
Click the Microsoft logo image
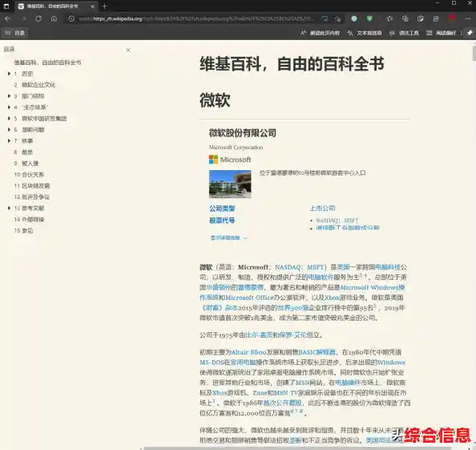click(x=230, y=160)
